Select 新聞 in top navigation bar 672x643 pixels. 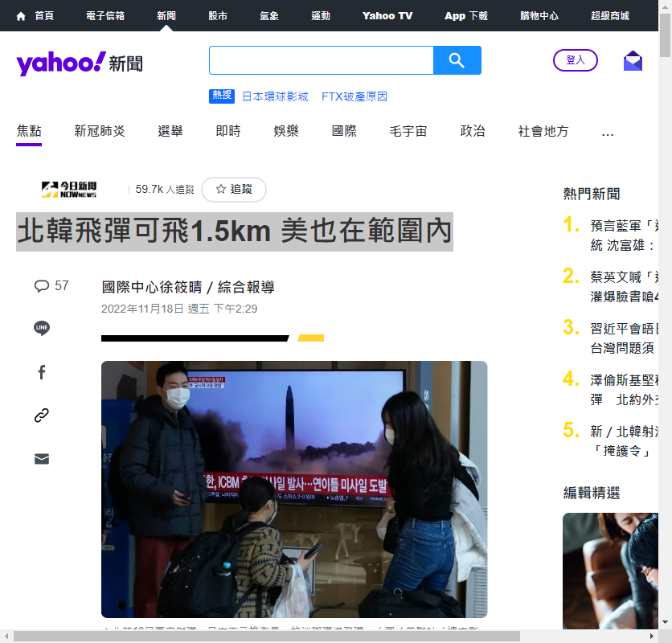(166, 16)
